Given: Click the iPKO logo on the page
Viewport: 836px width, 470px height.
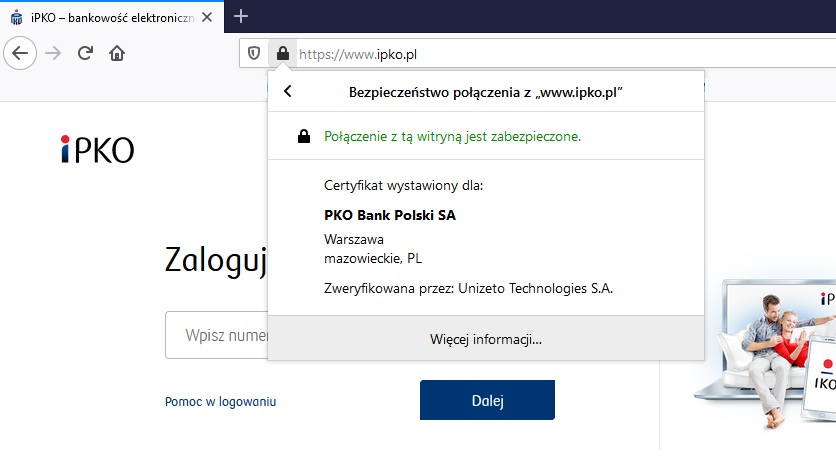Looking at the screenshot, I should coord(98,149).
